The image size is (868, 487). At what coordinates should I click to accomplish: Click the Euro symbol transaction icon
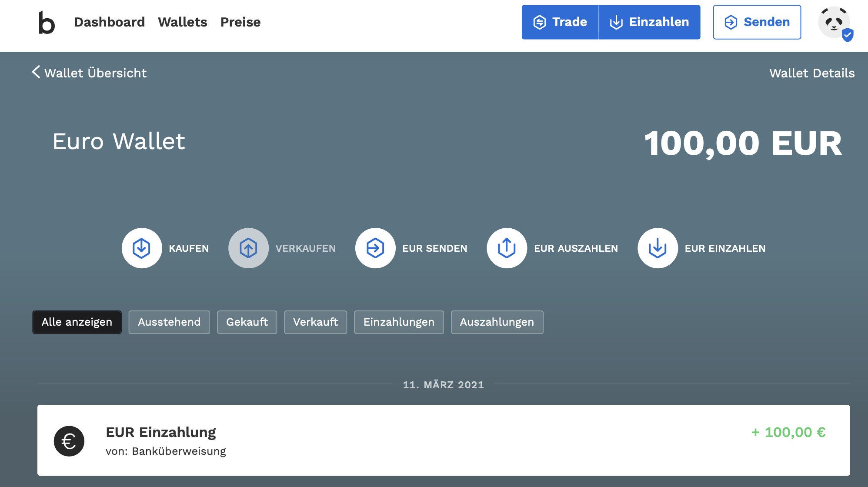[69, 441]
